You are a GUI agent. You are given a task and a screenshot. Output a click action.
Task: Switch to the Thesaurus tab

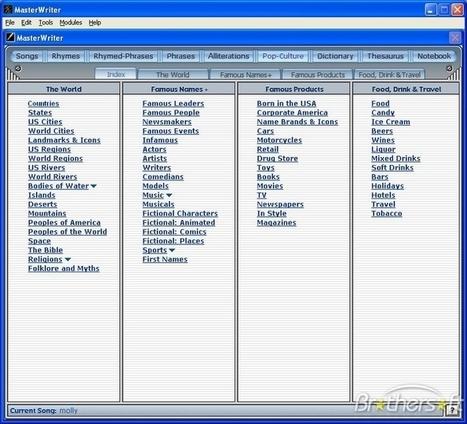pyautogui.click(x=385, y=56)
